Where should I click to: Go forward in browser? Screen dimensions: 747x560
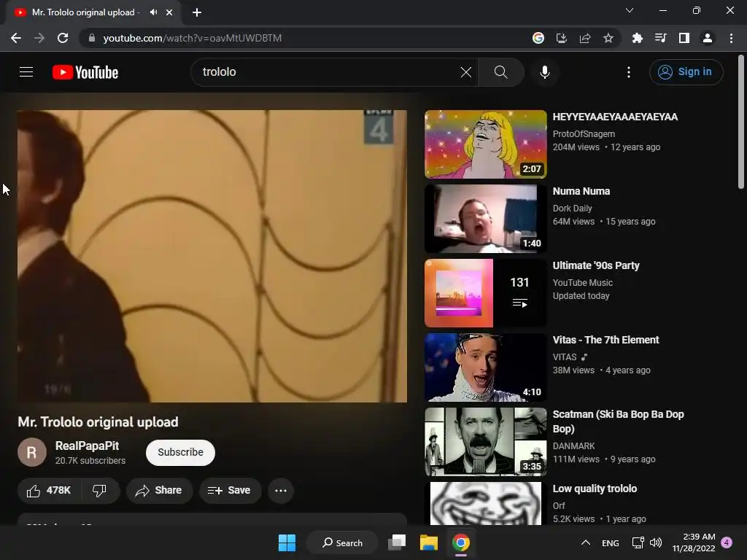coord(39,38)
